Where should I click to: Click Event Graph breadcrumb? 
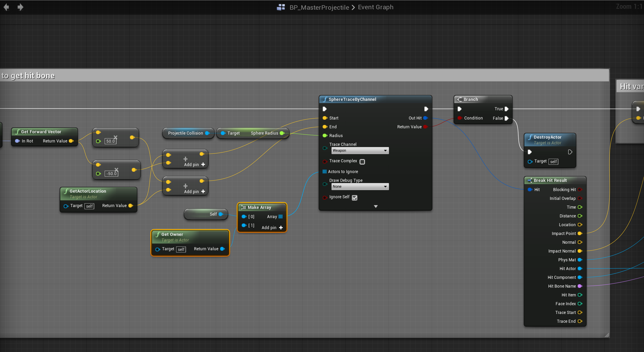(x=376, y=7)
